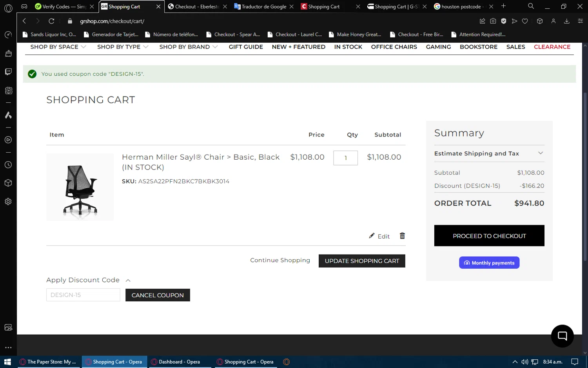The width and height of the screenshot is (588, 368).
Task: Open Opera easy setup menu icon
Action: point(580,21)
